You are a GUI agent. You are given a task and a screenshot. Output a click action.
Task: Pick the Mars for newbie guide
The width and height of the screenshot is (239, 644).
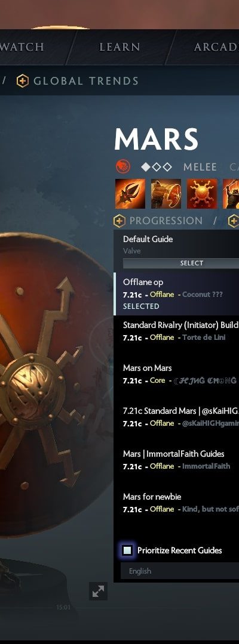177,503
